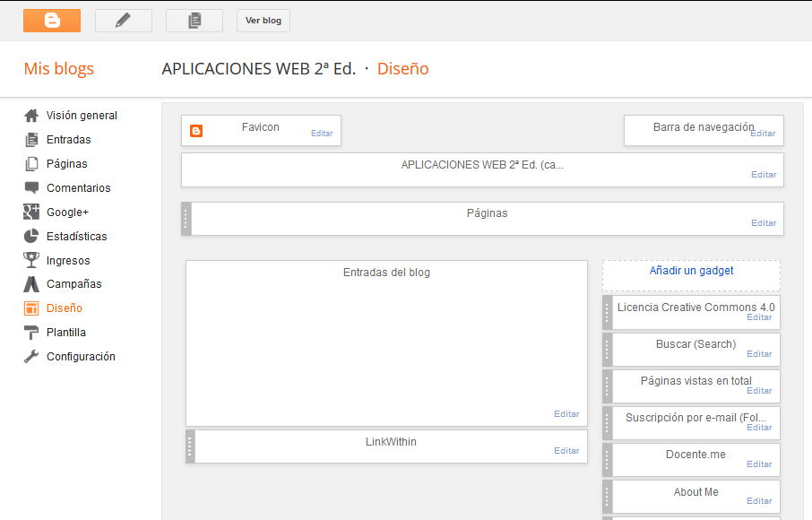Open the Mis blogs link
This screenshot has width=812, height=520.
[x=59, y=68]
